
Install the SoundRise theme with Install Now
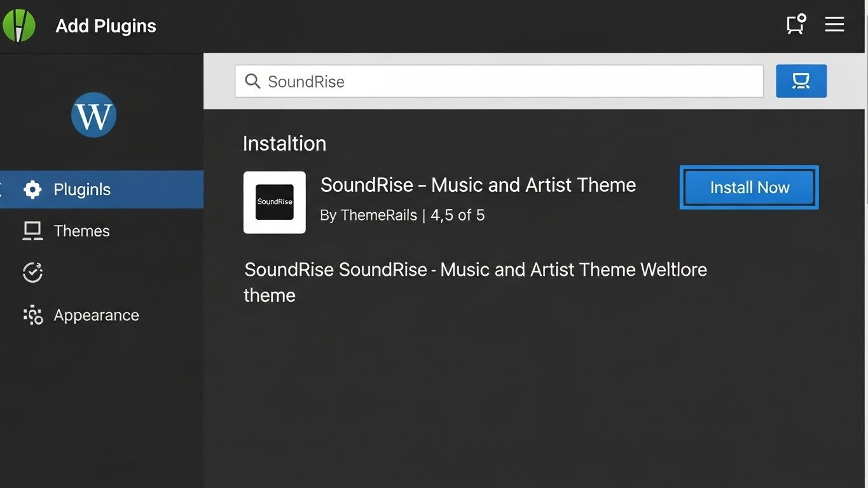click(x=749, y=187)
